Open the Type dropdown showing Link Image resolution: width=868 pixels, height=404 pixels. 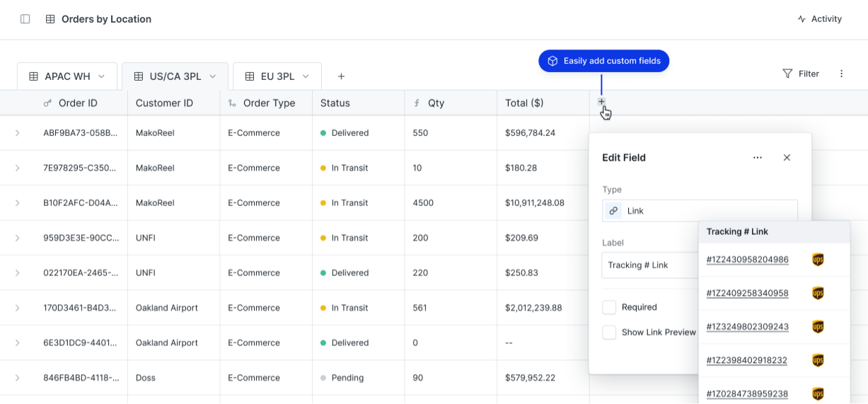700,211
